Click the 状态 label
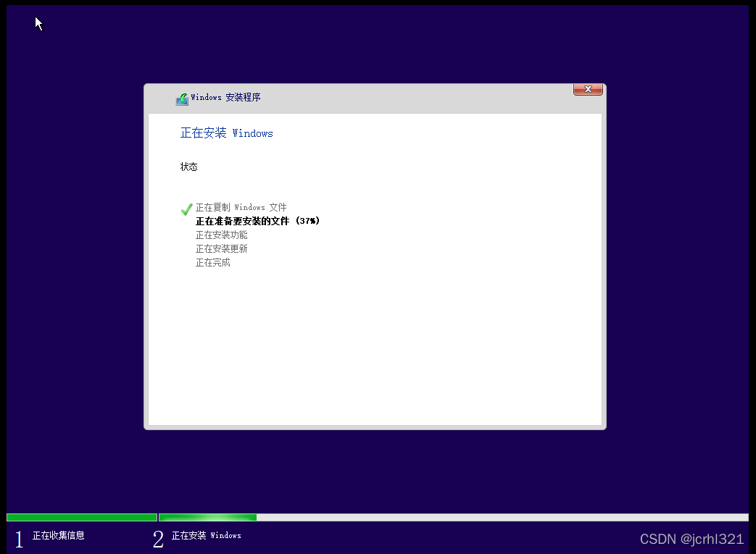Viewport: 756px width, 554px height. (189, 167)
